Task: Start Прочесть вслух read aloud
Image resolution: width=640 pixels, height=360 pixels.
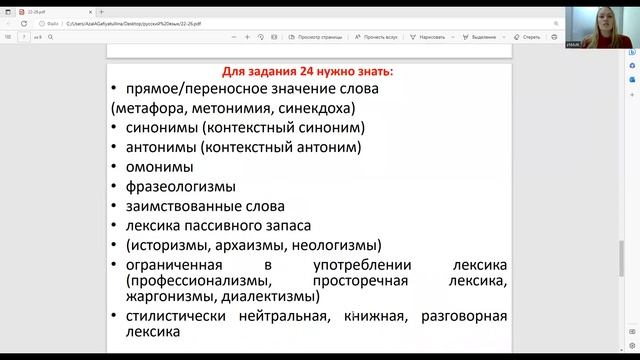Action: point(376,37)
